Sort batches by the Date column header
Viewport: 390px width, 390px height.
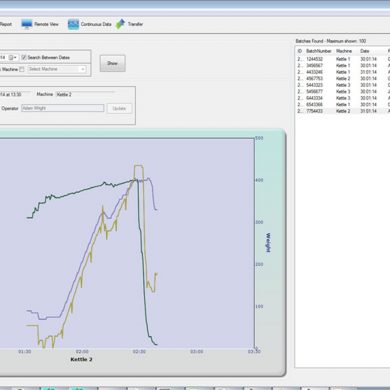(x=365, y=51)
